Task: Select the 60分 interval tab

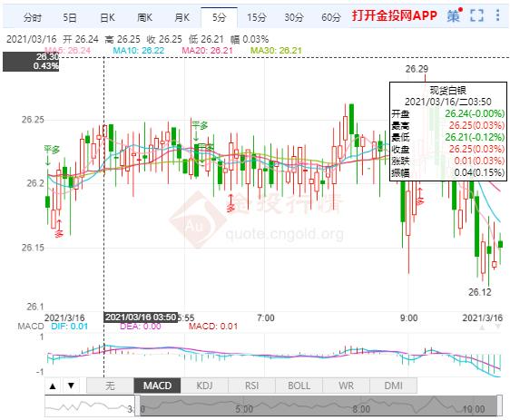Action: click(x=331, y=17)
